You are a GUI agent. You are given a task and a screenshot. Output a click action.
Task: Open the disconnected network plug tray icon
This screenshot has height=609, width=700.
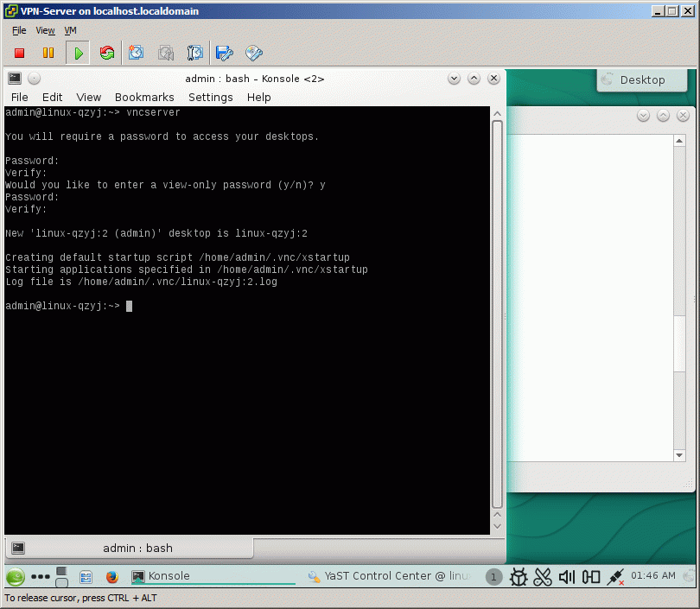click(615, 577)
